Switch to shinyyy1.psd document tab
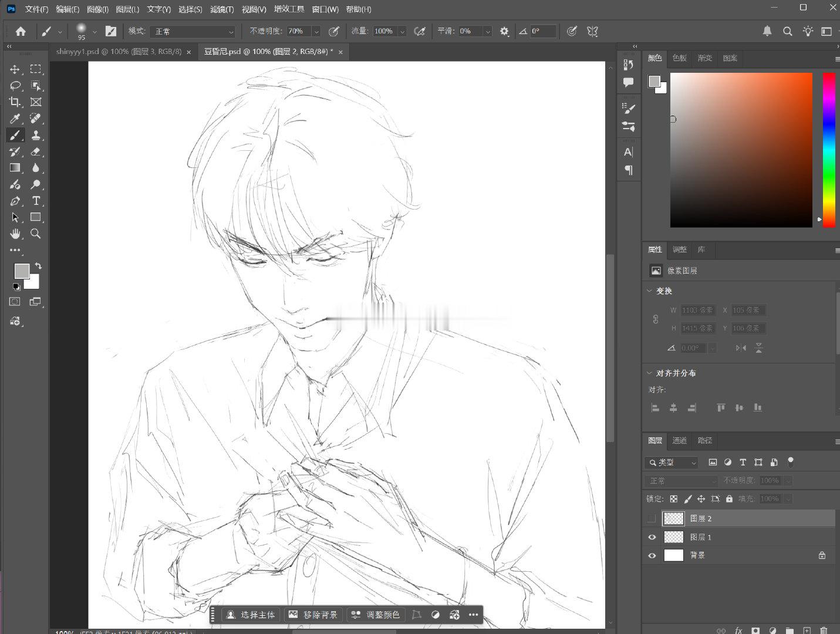This screenshot has height=634, width=840. coord(119,52)
